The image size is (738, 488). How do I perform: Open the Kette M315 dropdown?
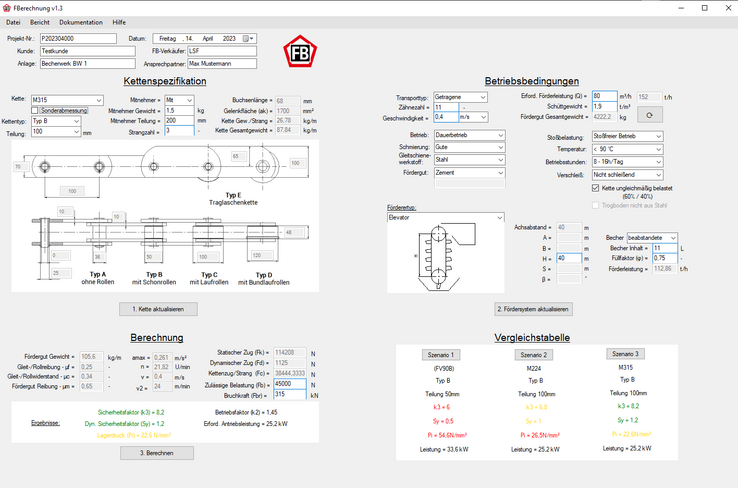pos(67,100)
